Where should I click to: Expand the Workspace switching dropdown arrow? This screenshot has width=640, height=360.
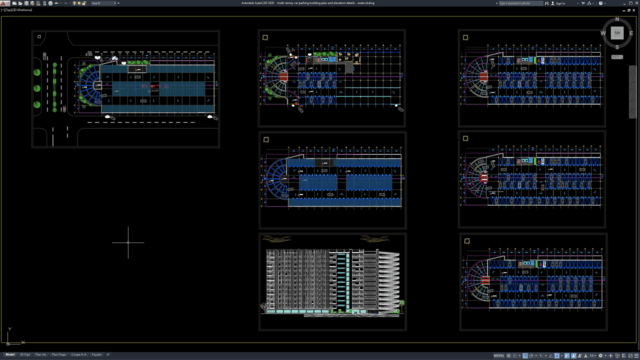[606, 356]
